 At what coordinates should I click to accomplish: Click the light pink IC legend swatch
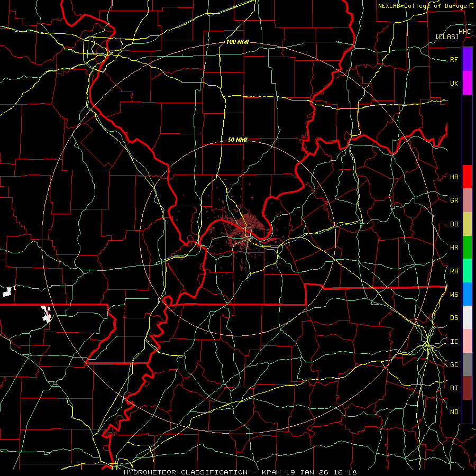[x=467, y=341]
